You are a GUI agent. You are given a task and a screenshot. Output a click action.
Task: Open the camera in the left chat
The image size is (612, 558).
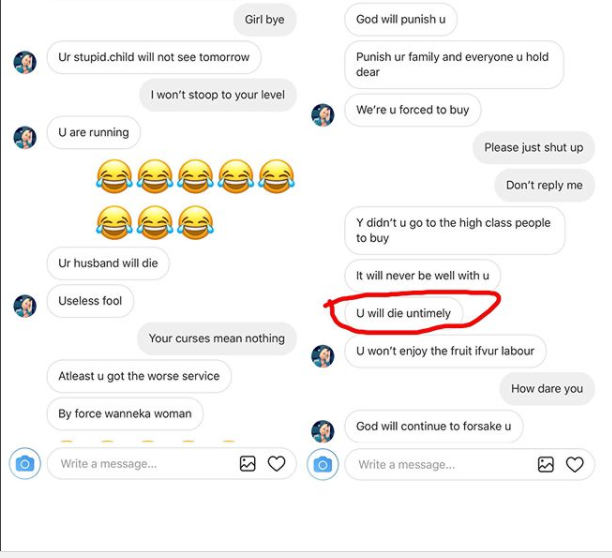coord(25,464)
